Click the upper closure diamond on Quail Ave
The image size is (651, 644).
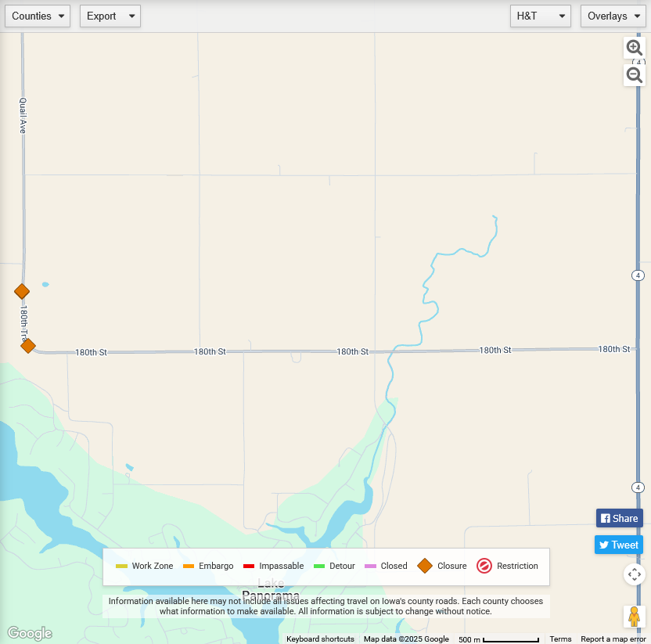pos(22,291)
